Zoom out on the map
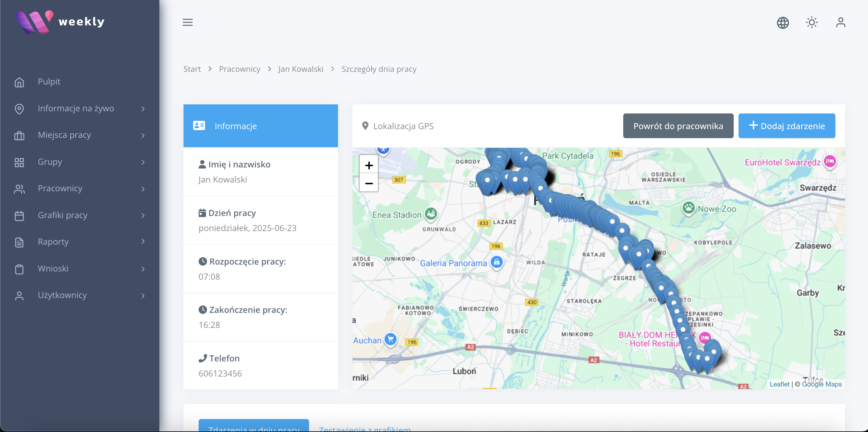This screenshot has width=868, height=432. (369, 183)
